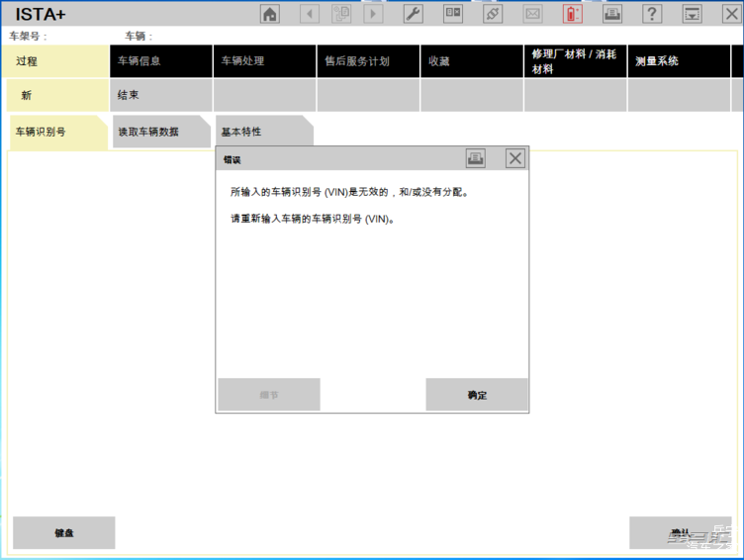This screenshot has height=560, width=744.
Task: Print the error dialog using its printer icon
Action: (476, 158)
